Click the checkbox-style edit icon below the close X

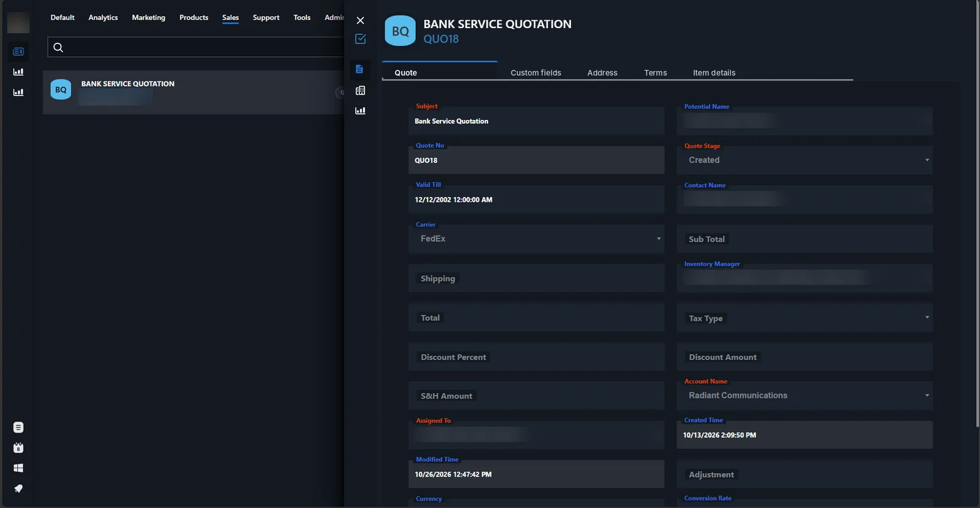point(360,39)
